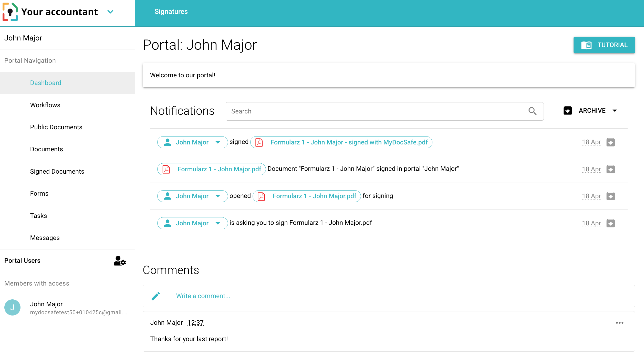Open Messages in portal navigation
Screen dimensions: 644x357
click(45, 238)
